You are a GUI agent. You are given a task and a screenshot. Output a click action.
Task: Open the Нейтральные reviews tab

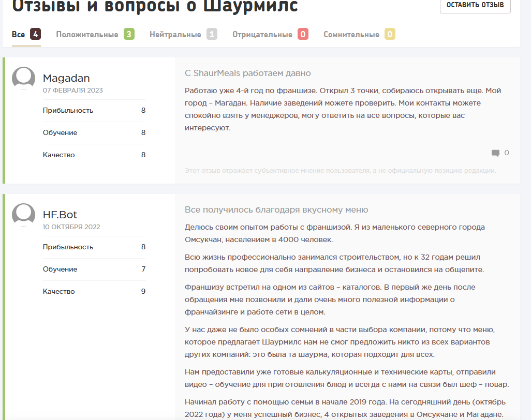[183, 34]
